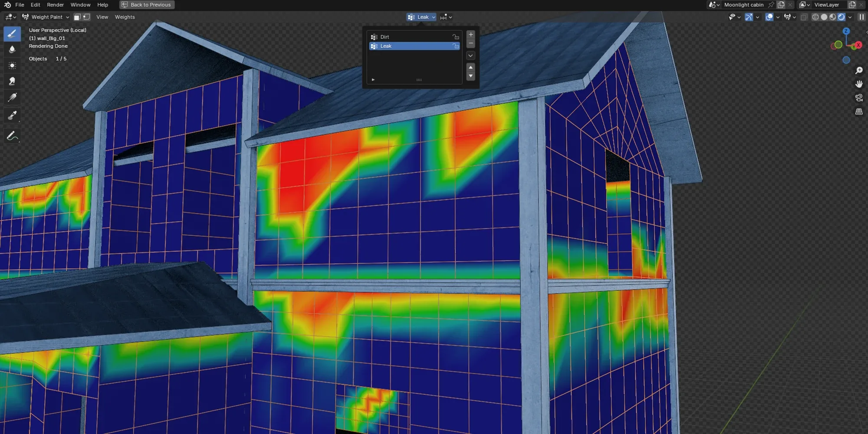Switch viewport to Wireframe shading
Viewport: 868px width, 434px height.
815,17
